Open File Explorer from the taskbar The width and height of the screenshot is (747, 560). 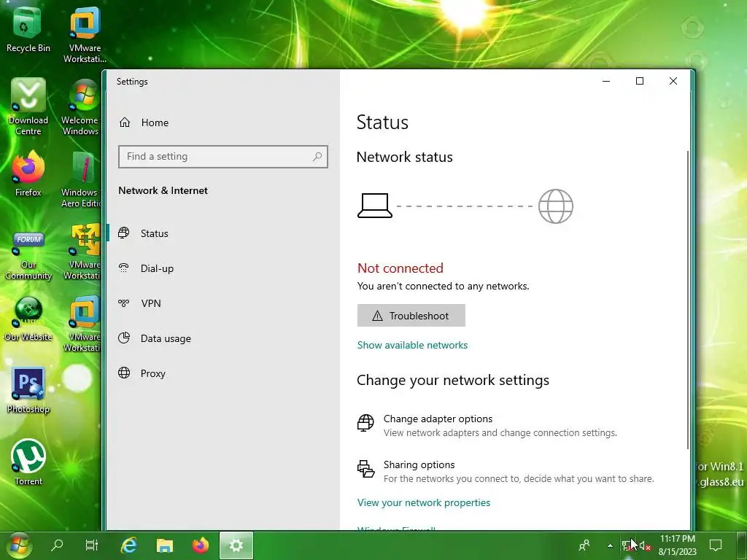(x=164, y=545)
